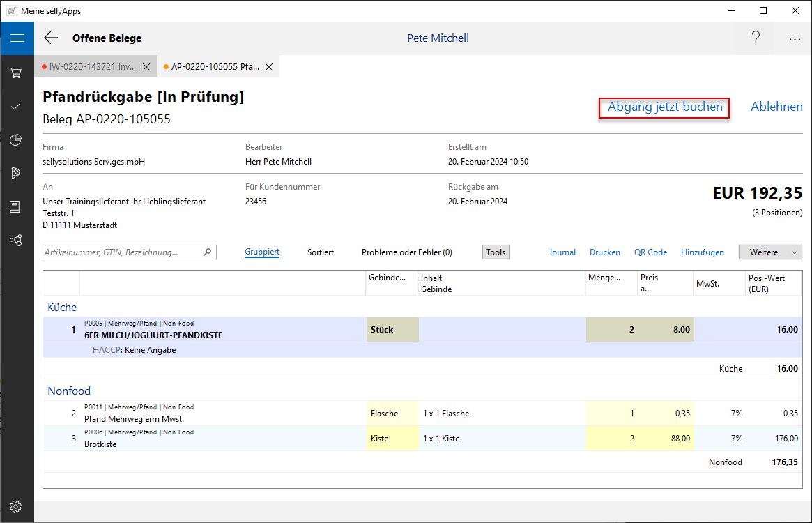
Task: Open settings gear at bottom of sidebar
Action: 16,506
